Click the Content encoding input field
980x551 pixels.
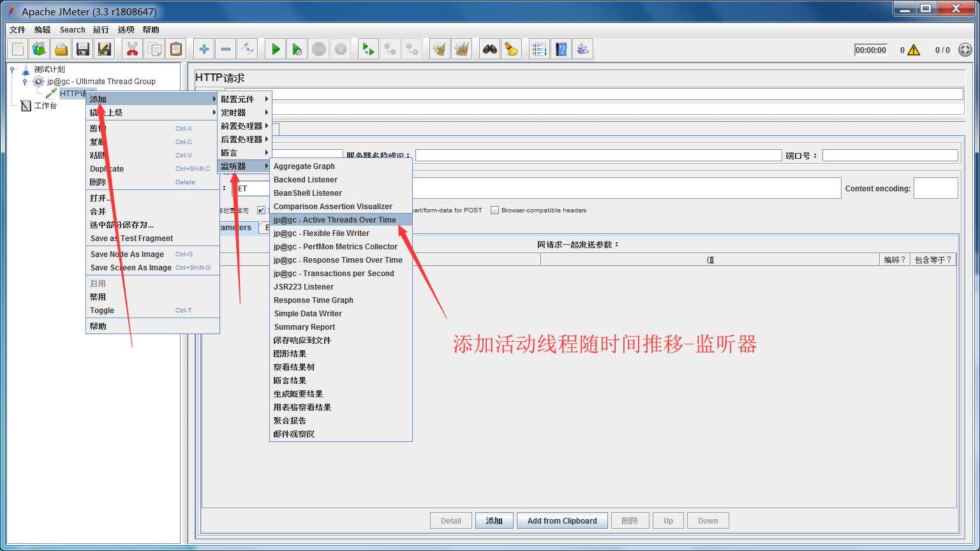pyautogui.click(x=935, y=188)
